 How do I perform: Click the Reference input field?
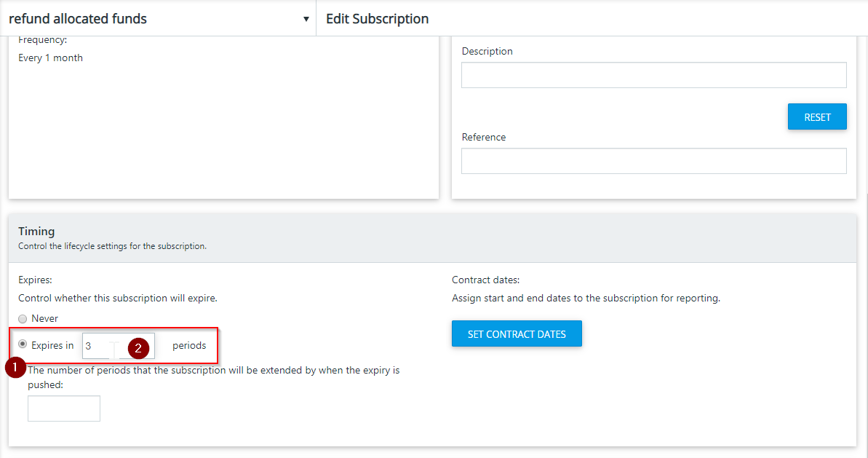654,161
